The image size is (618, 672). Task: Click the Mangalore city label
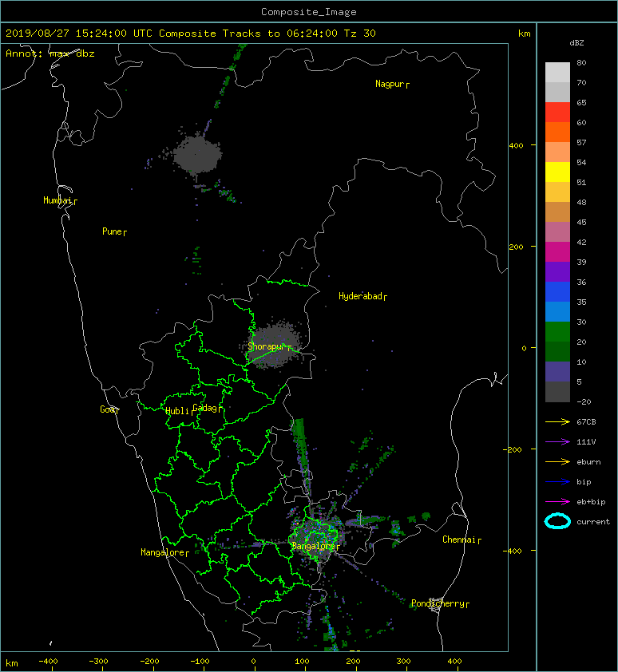tap(163, 552)
